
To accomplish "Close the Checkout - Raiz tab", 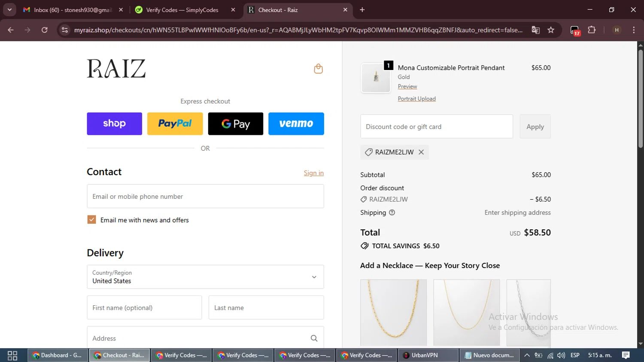I will (345, 10).
